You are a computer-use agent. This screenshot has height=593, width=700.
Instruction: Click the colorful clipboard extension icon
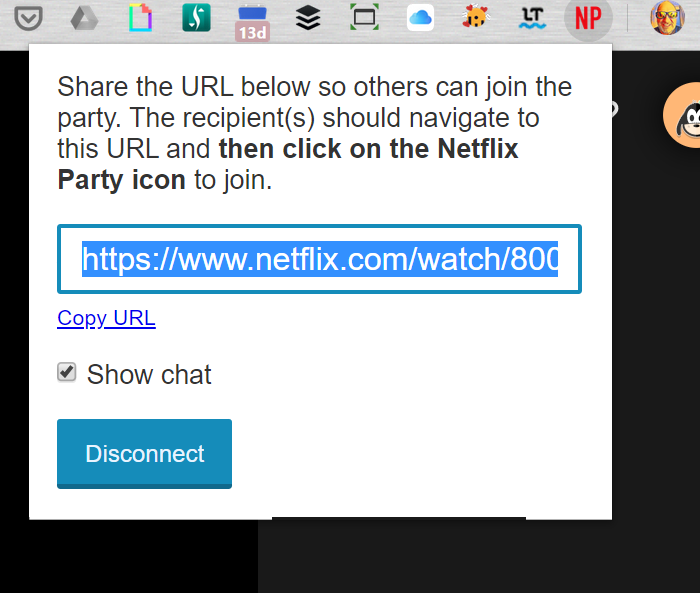(x=140, y=17)
